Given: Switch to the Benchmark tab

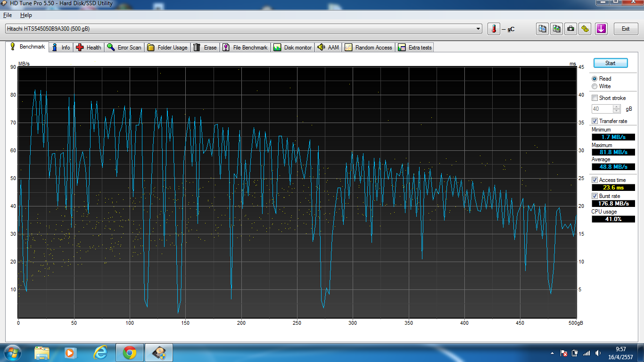Looking at the screenshot, I should pyautogui.click(x=27, y=47).
